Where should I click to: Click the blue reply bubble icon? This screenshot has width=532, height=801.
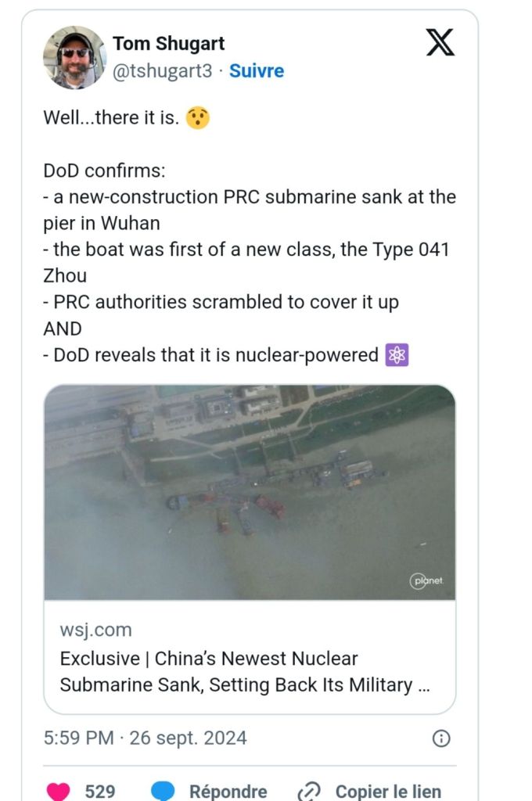[x=163, y=791]
